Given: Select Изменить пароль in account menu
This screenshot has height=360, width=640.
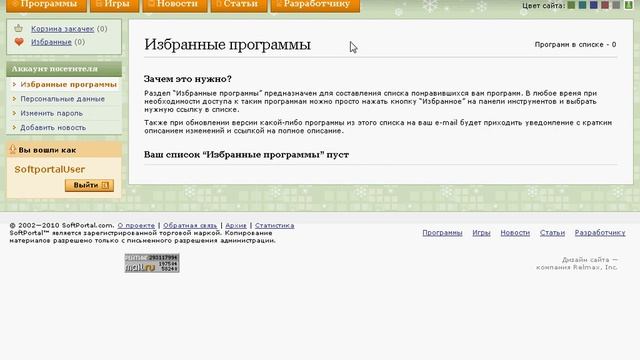Looking at the screenshot, I should click(51, 113).
